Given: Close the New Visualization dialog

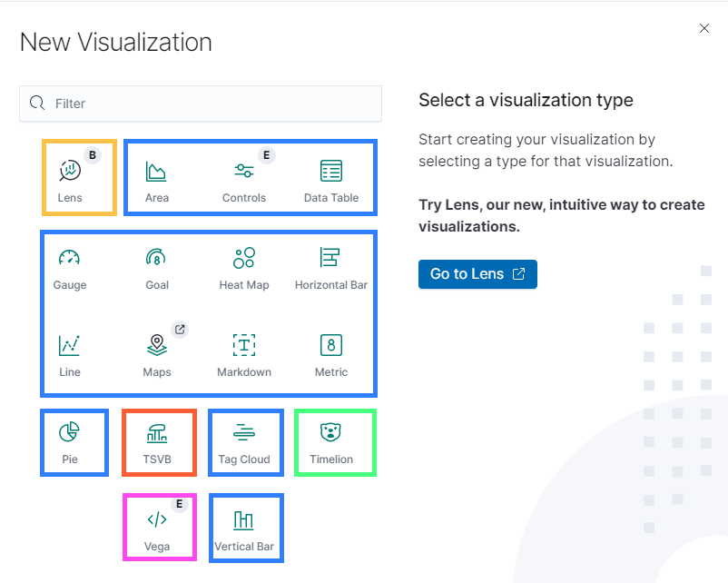Looking at the screenshot, I should tap(704, 28).
